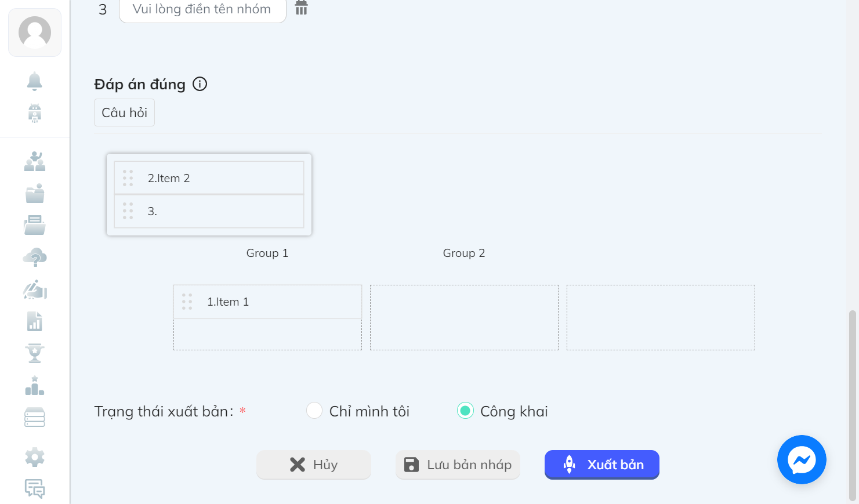Open the notifications bell
This screenshot has width=859, height=504.
pyautogui.click(x=35, y=81)
